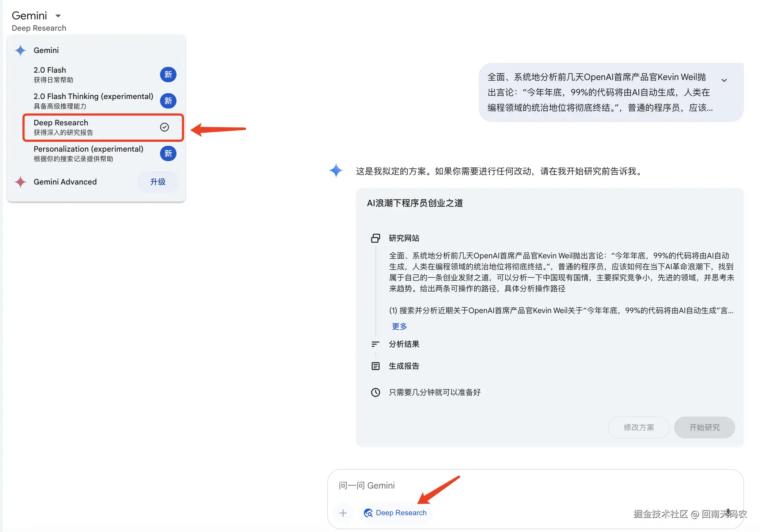Click the blue Gemini sparkle icon in model list
760x532 pixels.
tap(20, 50)
